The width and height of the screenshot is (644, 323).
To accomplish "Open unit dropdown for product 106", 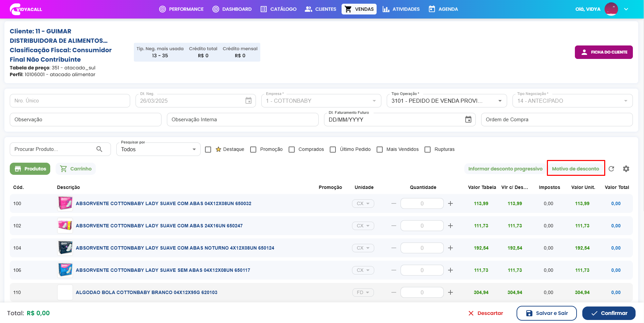I will tap(363, 270).
